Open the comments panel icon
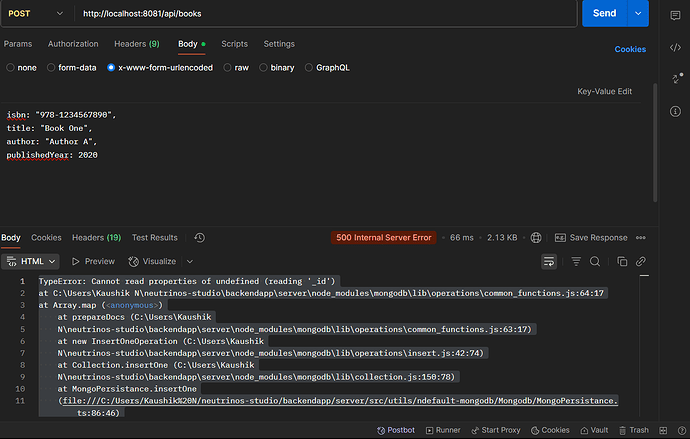This screenshot has height=439, width=690. (x=675, y=16)
